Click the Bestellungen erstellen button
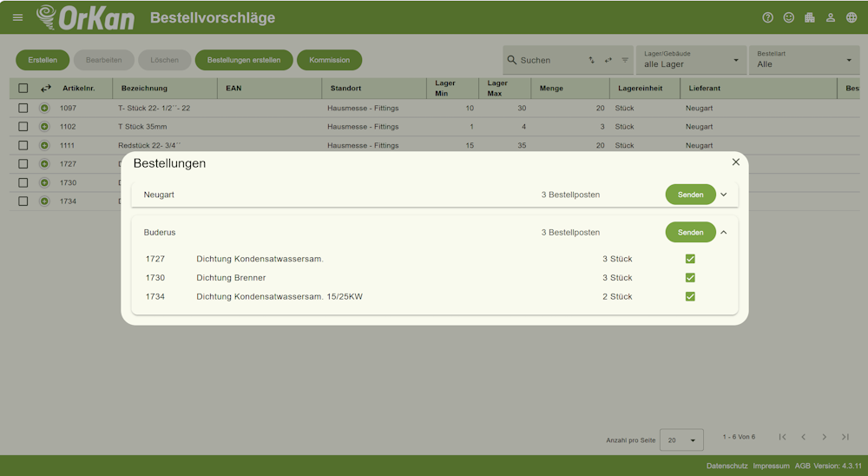This screenshot has width=868, height=476. coord(244,60)
